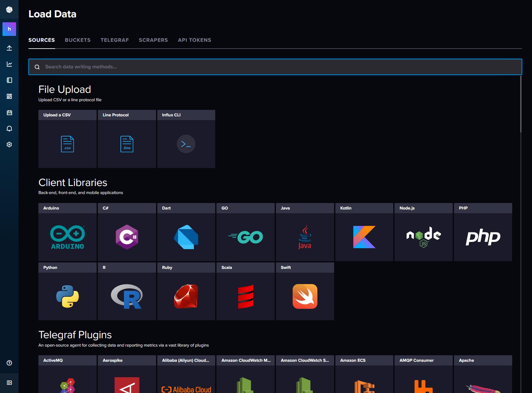This screenshot has width=532, height=393.
Task: Choose the Dart logo
Action: point(186,237)
